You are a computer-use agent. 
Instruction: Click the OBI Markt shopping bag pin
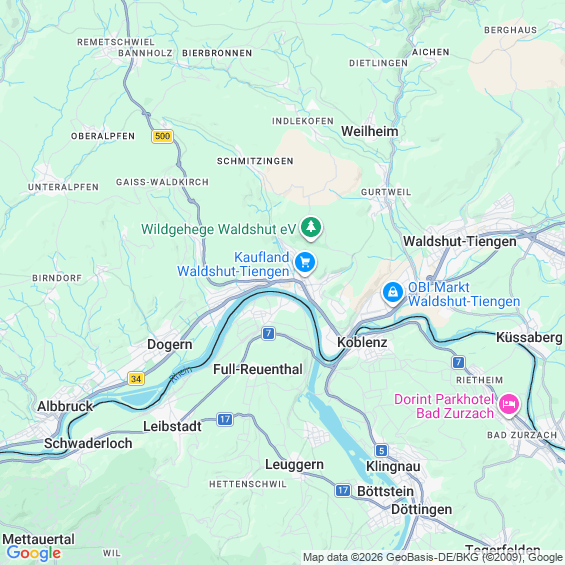[393, 293]
